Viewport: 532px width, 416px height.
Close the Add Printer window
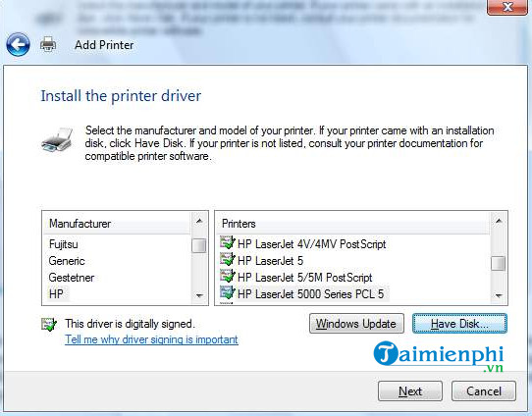tap(507, 7)
